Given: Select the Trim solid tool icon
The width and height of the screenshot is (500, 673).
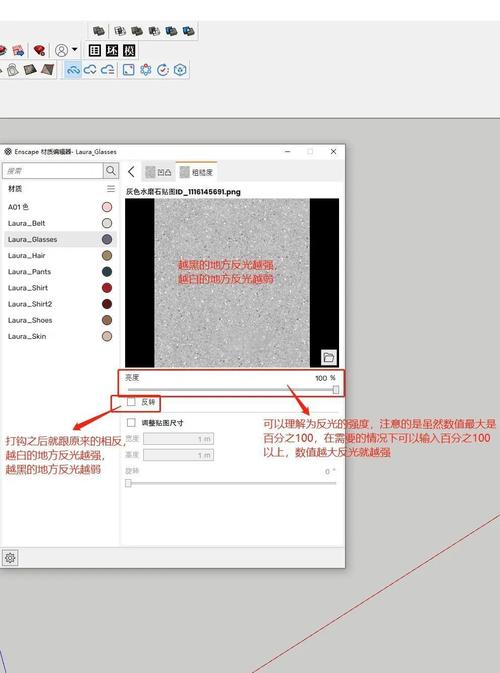Looking at the screenshot, I should tap(171, 31).
